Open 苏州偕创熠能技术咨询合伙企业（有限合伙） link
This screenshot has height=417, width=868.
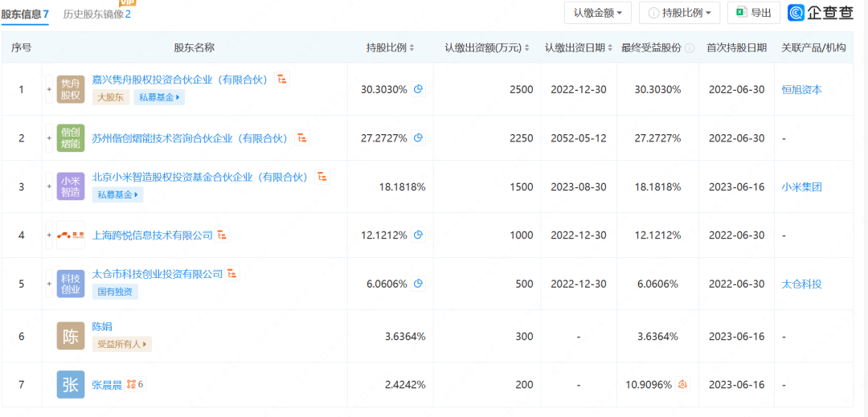(190, 138)
